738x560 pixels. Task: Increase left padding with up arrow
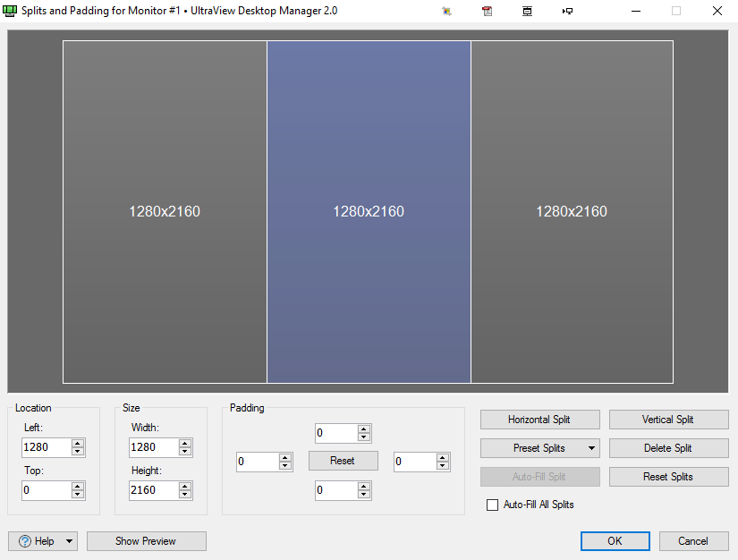point(284,458)
